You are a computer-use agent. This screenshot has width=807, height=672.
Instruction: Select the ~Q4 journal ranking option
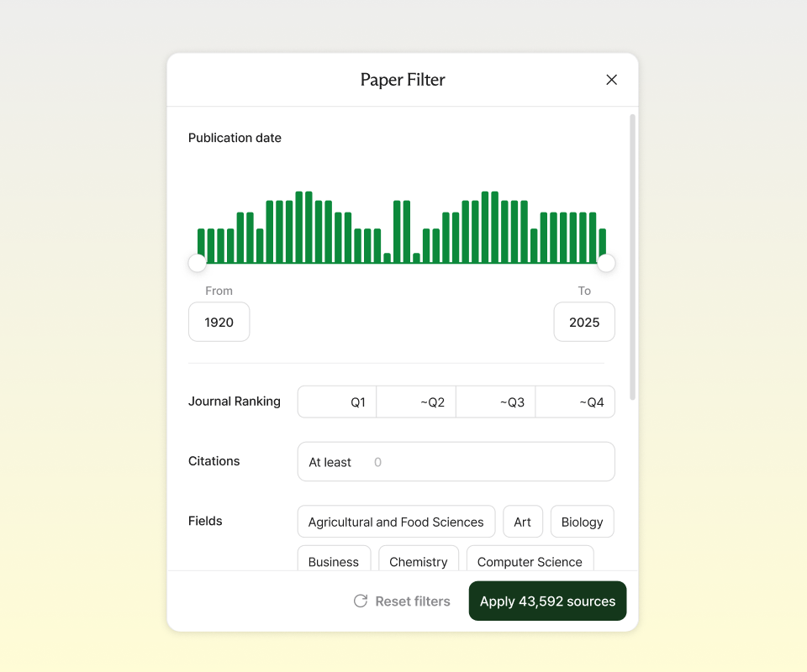coord(575,402)
